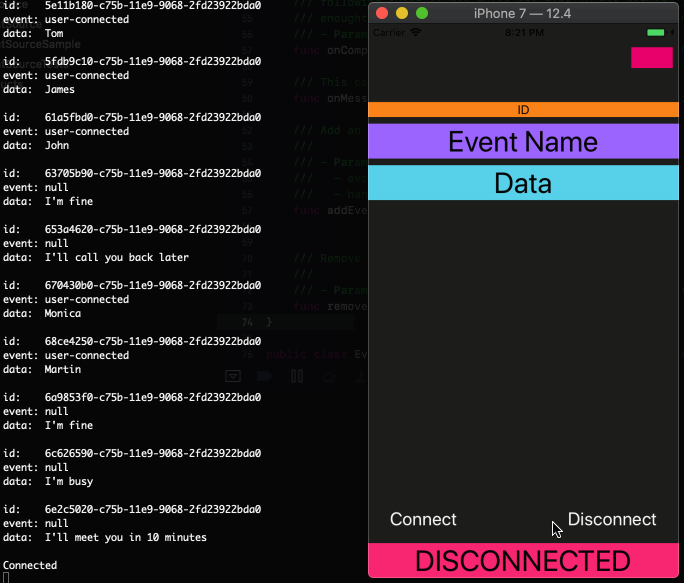
Task: Click the battery icon in simulator status bar
Action: coord(656,33)
